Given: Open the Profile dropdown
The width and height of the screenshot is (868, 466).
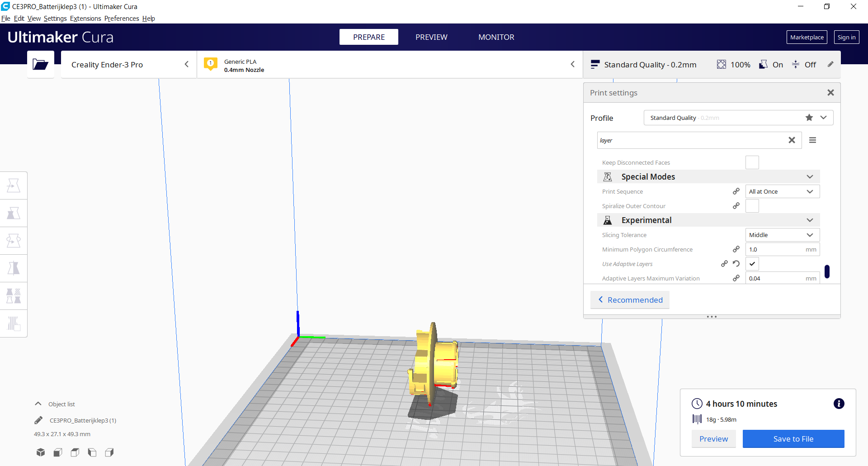Looking at the screenshot, I should click(738, 118).
